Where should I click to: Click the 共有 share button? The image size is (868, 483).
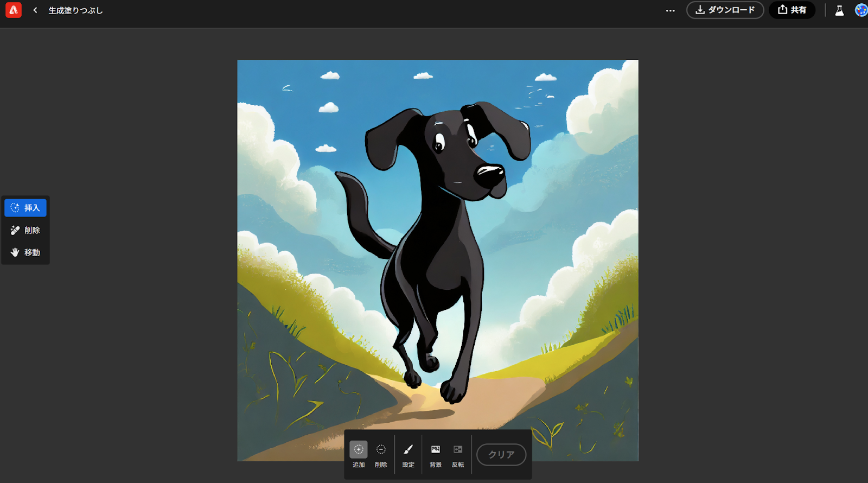click(x=792, y=10)
